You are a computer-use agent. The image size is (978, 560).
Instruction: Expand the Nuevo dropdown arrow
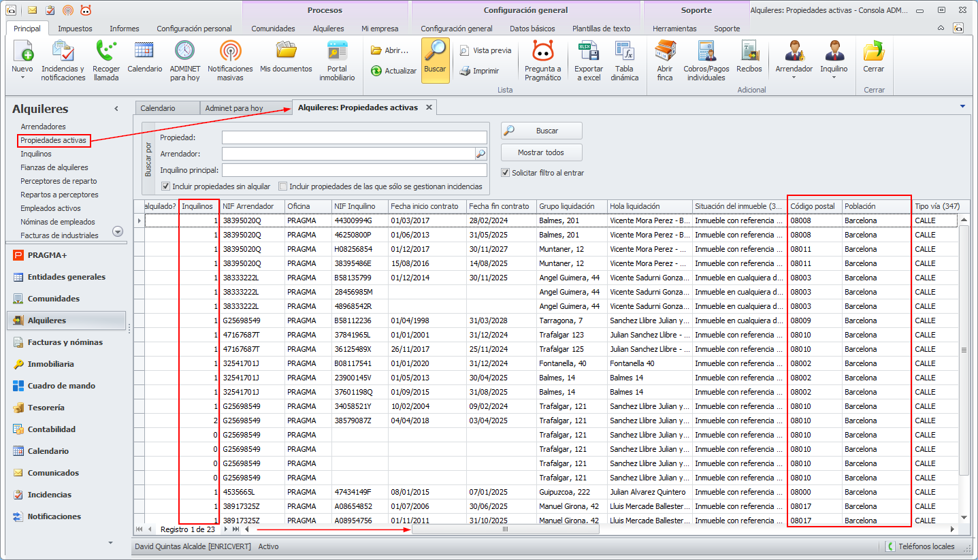pos(22,78)
